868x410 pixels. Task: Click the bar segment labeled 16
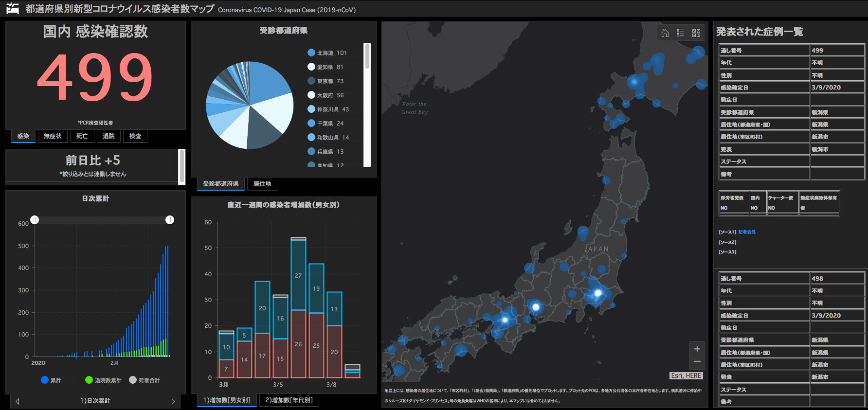point(280,318)
